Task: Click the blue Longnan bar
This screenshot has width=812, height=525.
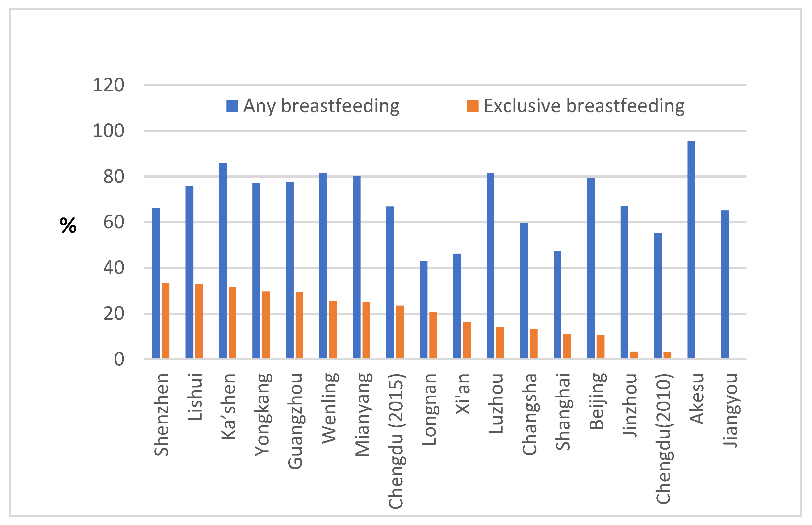Action: click(x=423, y=310)
